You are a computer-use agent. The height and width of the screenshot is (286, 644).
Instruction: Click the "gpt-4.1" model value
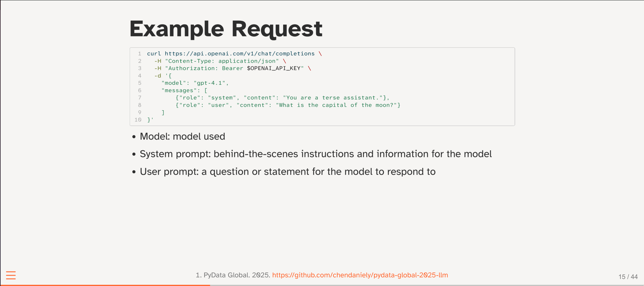pos(210,83)
